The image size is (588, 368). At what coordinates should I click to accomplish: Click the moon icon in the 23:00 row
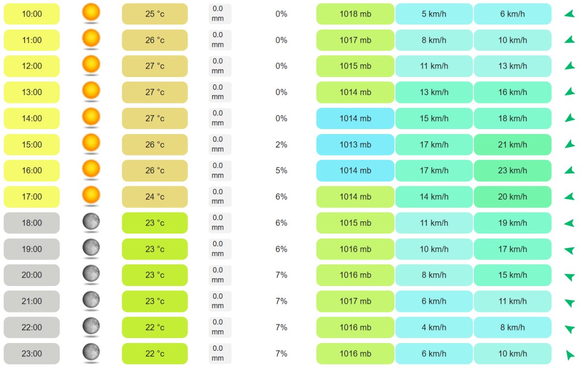tap(91, 352)
